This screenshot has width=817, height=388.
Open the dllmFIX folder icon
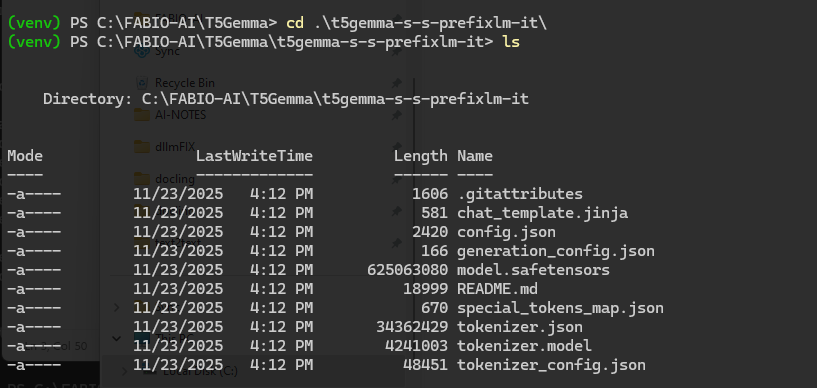point(142,147)
